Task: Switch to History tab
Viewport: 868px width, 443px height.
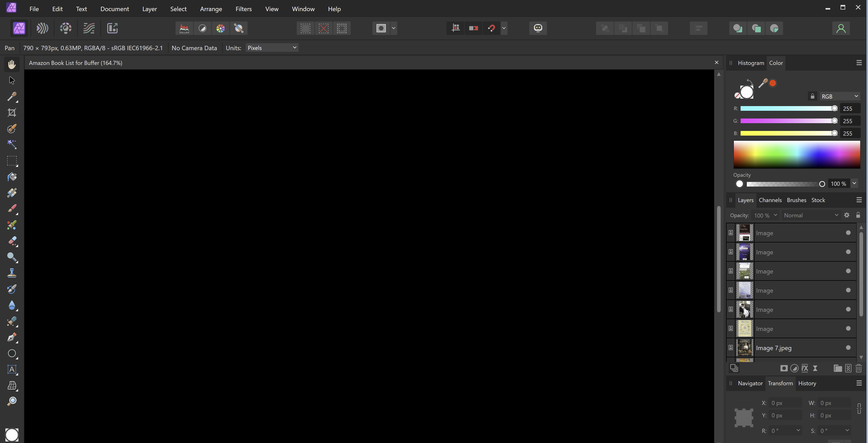Action: click(x=807, y=383)
